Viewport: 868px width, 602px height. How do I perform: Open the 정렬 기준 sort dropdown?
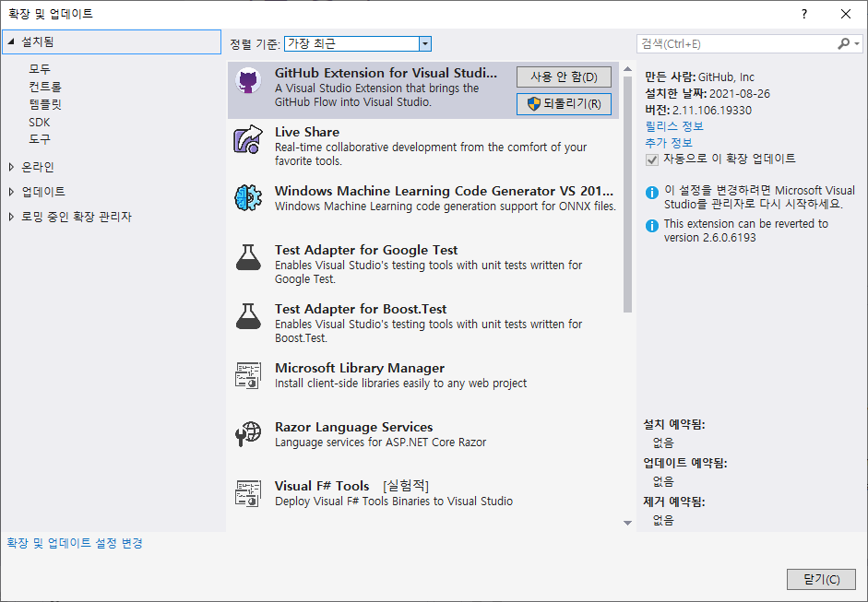coord(424,43)
